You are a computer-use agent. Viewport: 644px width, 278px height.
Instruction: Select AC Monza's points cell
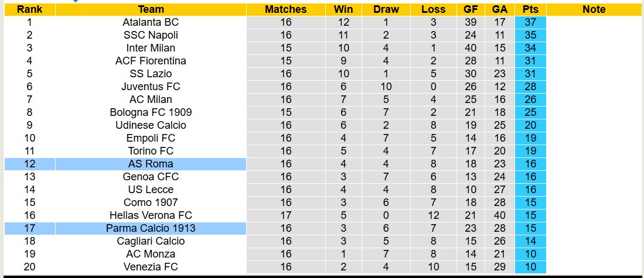[x=530, y=254]
